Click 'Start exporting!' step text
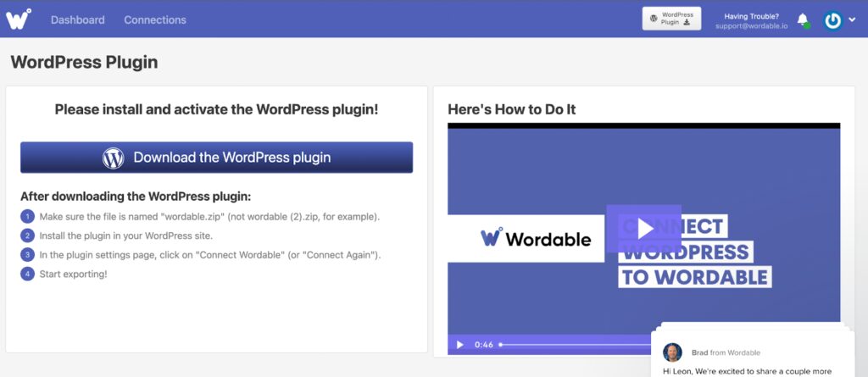The width and height of the screenshot is (868, 377). pos(73,274)
